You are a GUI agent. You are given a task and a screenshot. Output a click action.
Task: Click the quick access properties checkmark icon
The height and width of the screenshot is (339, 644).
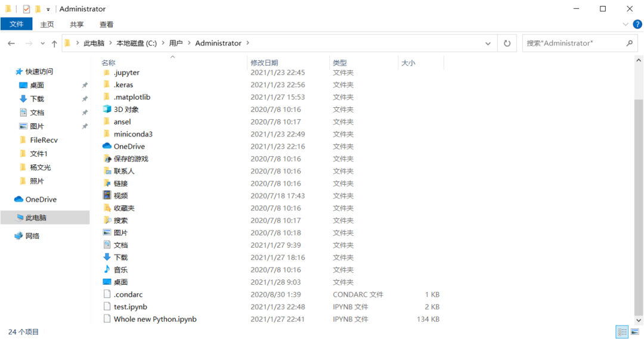pos(26,9)
